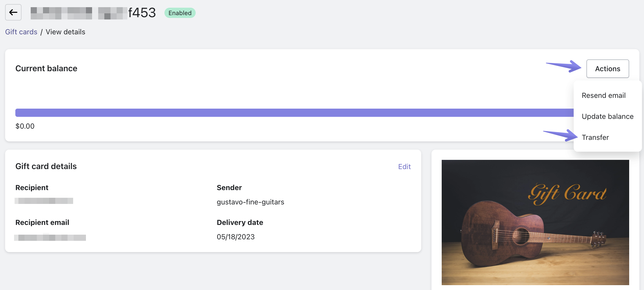
Task: Choose Update balance in Actions menu
Action: coord(607,116)
